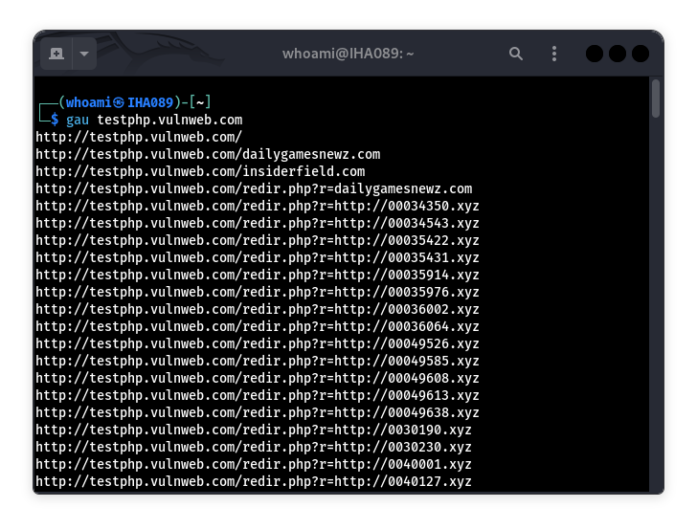Click the line ending 00049613.xyz

257,396
